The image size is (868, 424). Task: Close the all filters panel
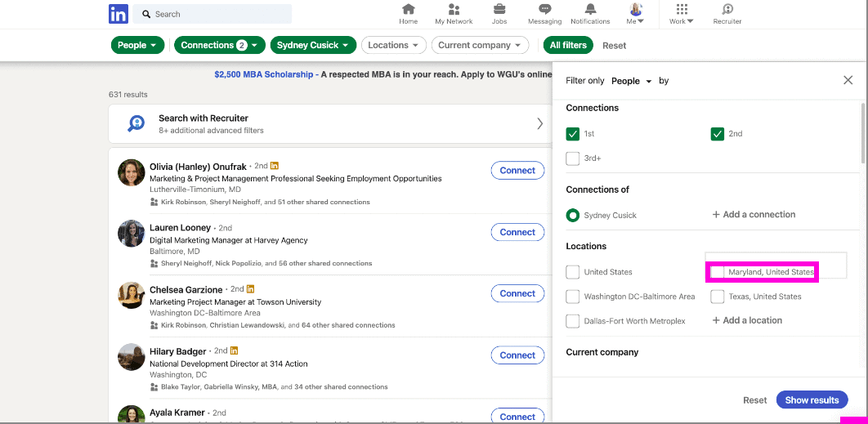point(848,80)
